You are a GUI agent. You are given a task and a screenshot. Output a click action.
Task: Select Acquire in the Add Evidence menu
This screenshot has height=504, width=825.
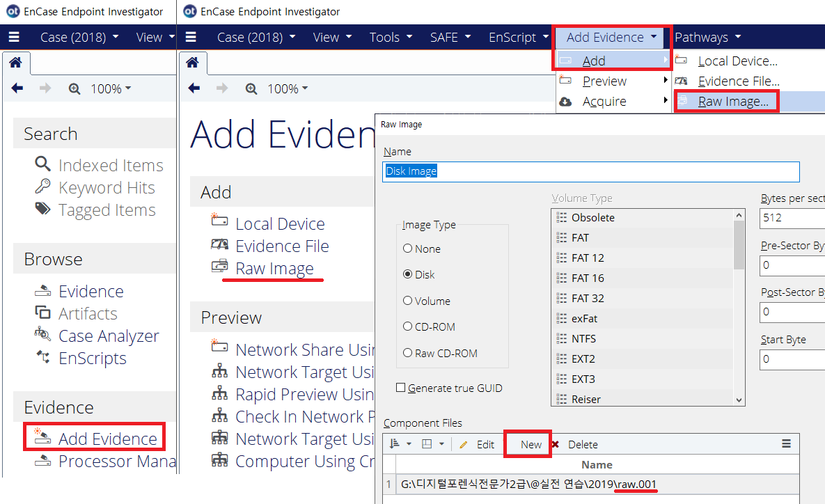(x=604, y=102)
